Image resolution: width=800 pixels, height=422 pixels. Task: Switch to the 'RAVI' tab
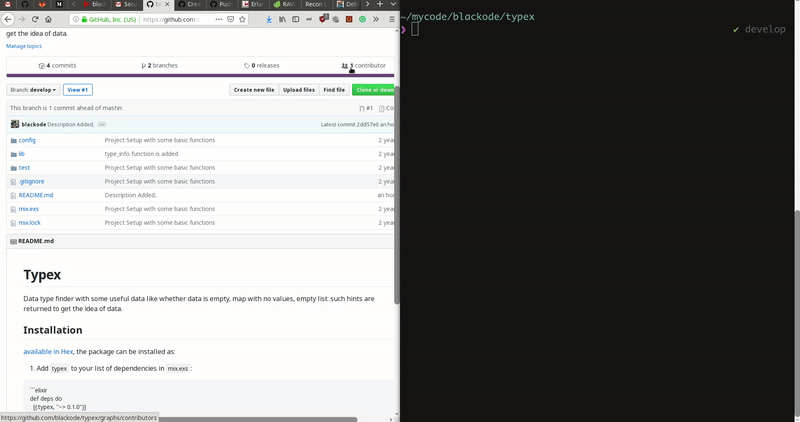tap(284, 4)
